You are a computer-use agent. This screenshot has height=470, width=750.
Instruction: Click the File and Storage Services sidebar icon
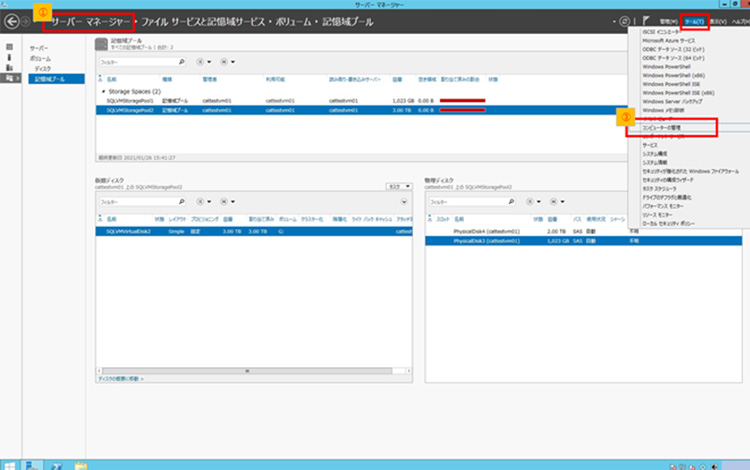tap(10, 78)
